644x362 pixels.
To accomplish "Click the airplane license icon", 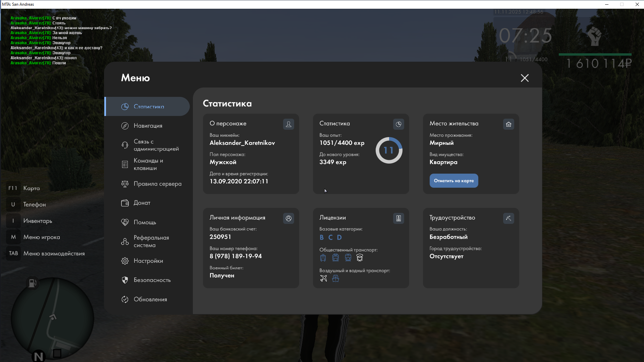I will pyautogui.click(x=323, y=279).
